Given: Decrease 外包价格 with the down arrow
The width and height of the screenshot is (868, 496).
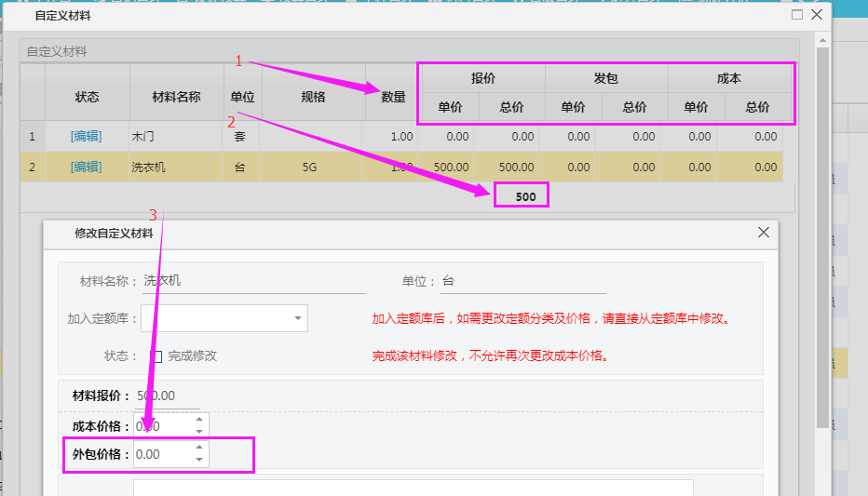Looking at the screenshot, I should coord(198,460).
